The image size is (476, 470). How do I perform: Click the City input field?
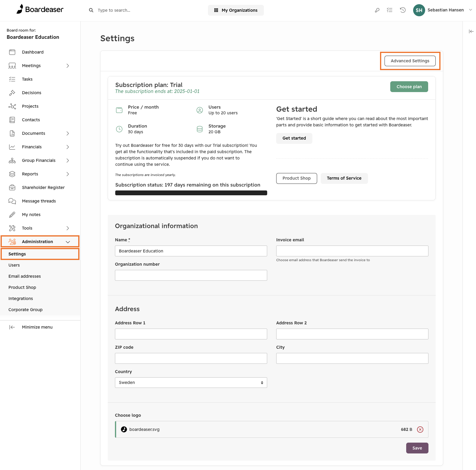(352, 358)
